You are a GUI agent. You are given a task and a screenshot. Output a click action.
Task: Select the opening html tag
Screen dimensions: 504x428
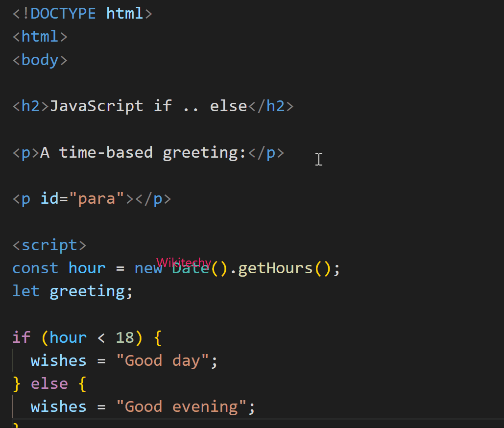click(39, 36)
